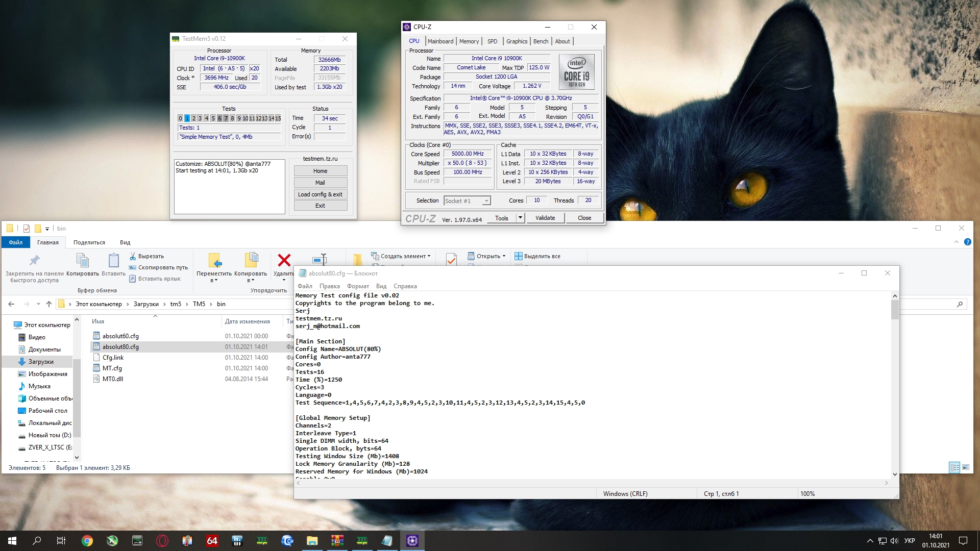Switch to large icons view in Explorer
980x551 pixels.
(966, 467)
